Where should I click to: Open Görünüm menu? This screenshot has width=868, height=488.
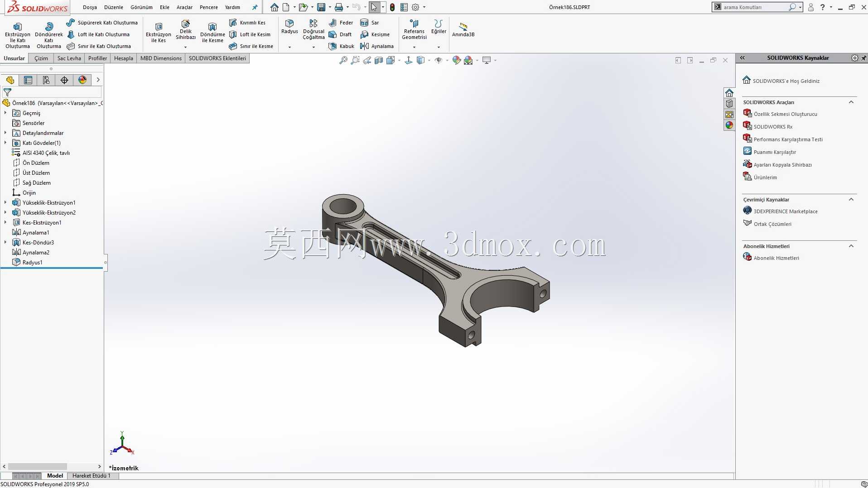[x=141, y=7]
